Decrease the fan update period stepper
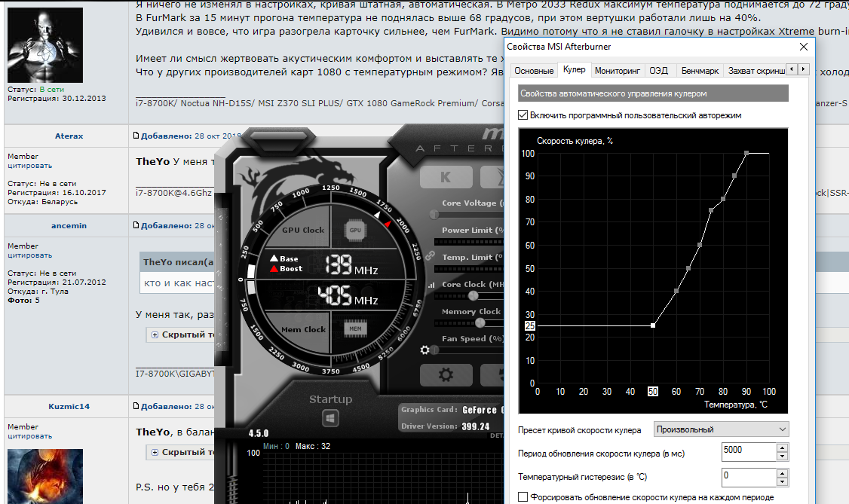849x504 pixels. tap(782, 456)
